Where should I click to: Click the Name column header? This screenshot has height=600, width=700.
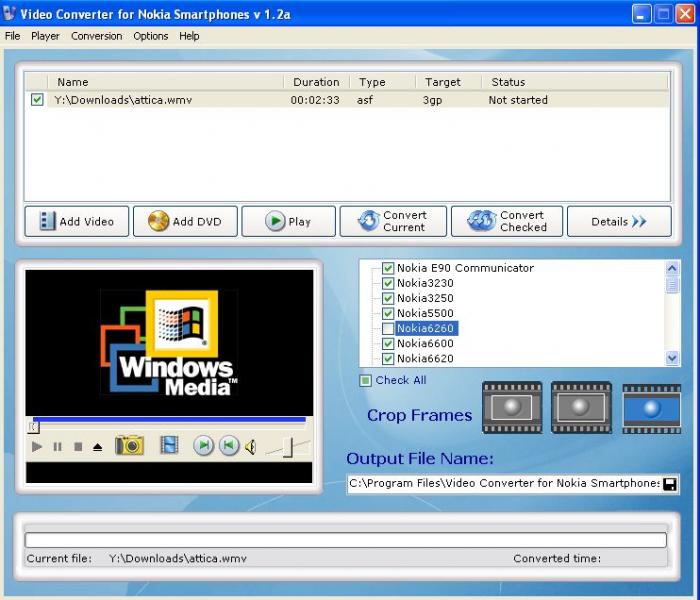click(x=165, y=82)
